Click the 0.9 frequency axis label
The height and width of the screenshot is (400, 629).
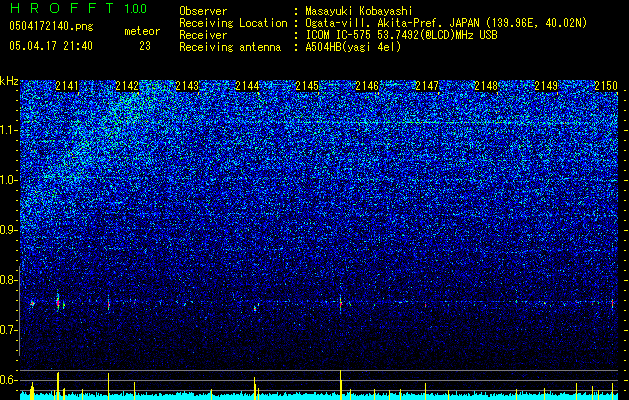[x=9, y=230]
